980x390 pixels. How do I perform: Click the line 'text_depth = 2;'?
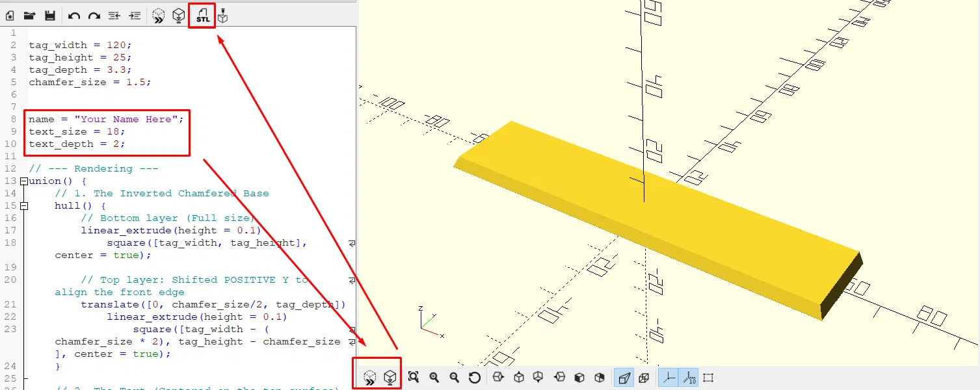click(x=77, y=144)
